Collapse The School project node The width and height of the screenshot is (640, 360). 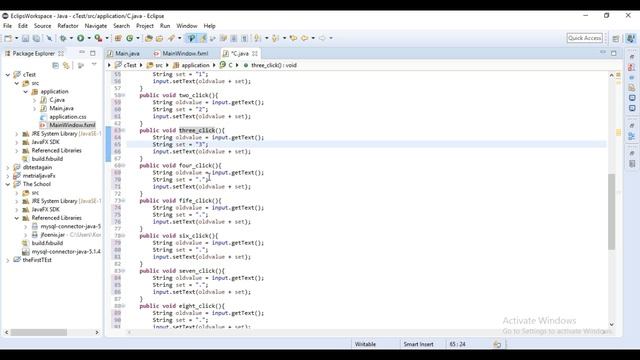(x=8, y=184)
